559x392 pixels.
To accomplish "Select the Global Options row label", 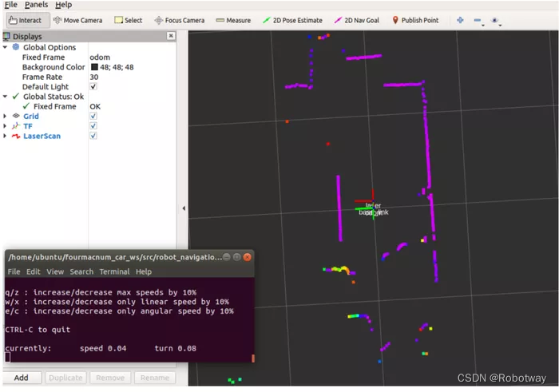I will pyautogui.click(x=50, y=47).
